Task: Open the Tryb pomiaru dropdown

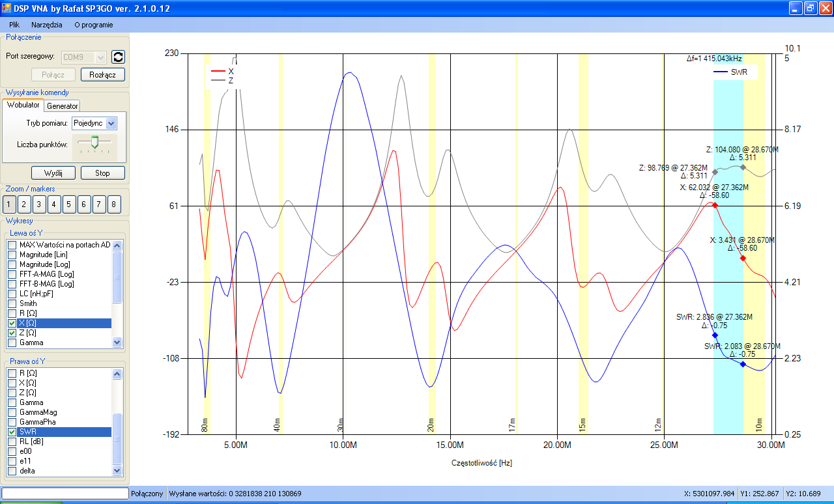Action: (x=111, y=123)
